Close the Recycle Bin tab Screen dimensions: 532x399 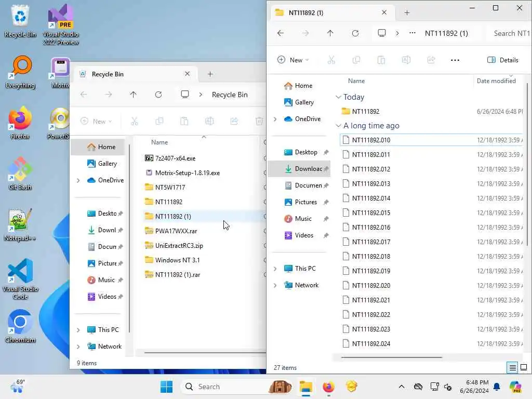click(x=187, y=74)
